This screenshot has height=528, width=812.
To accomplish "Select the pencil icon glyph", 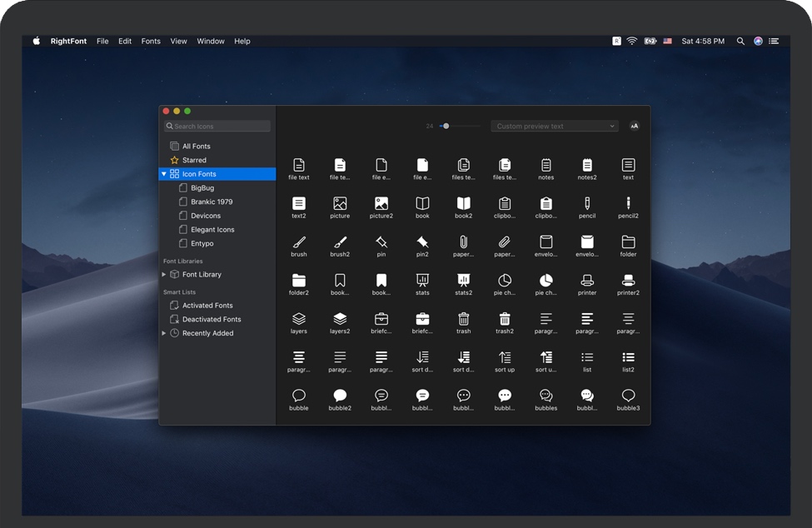I will point(587,203).
